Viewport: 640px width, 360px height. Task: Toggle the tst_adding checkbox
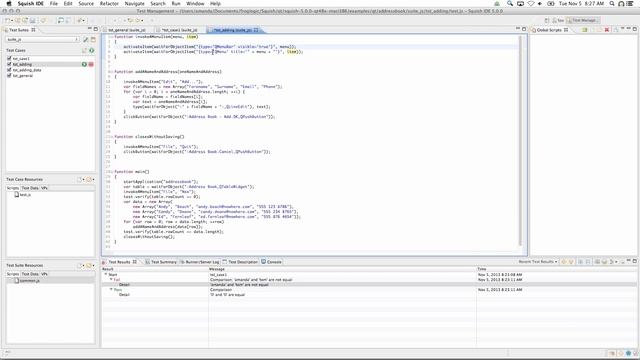[9, 64]
